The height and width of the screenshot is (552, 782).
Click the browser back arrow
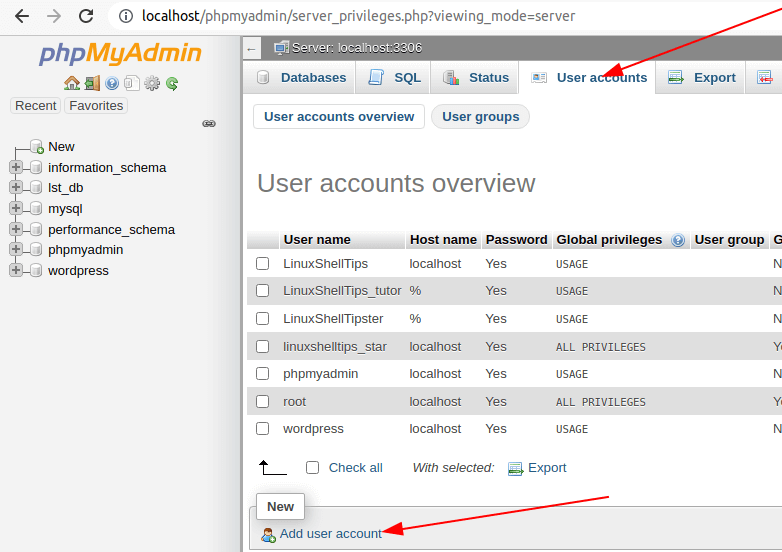22,16
